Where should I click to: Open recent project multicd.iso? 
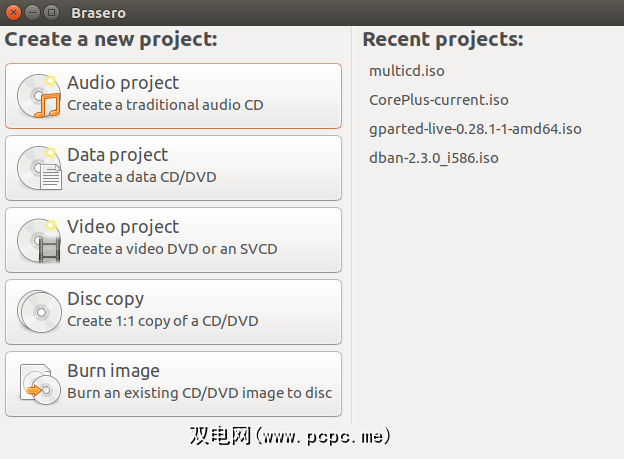407,71
